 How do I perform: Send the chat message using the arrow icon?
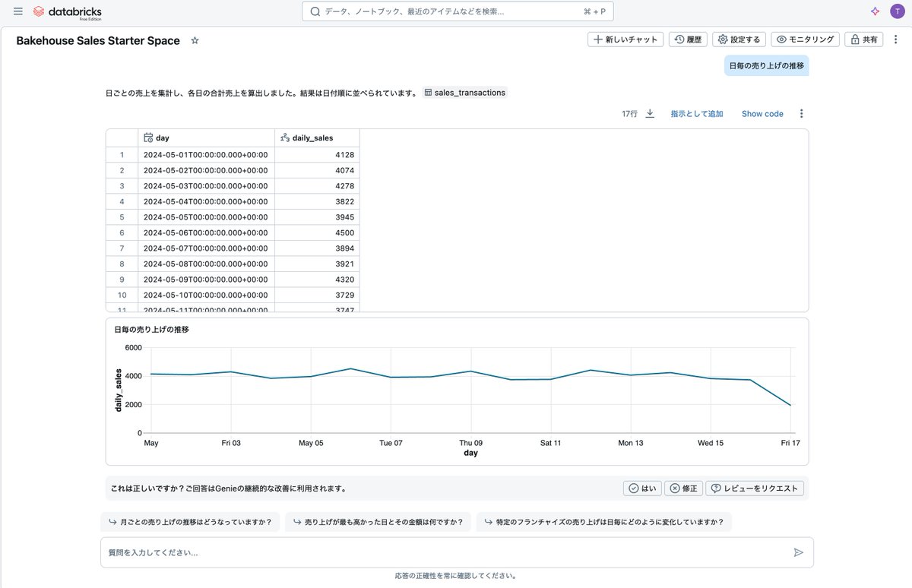(x=799, y=552)
